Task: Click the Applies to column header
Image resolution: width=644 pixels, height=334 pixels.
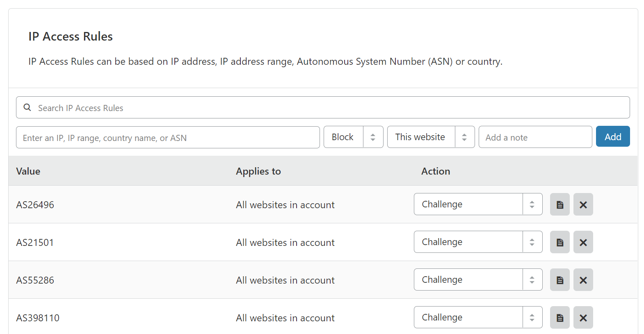Action: point(258,171)
